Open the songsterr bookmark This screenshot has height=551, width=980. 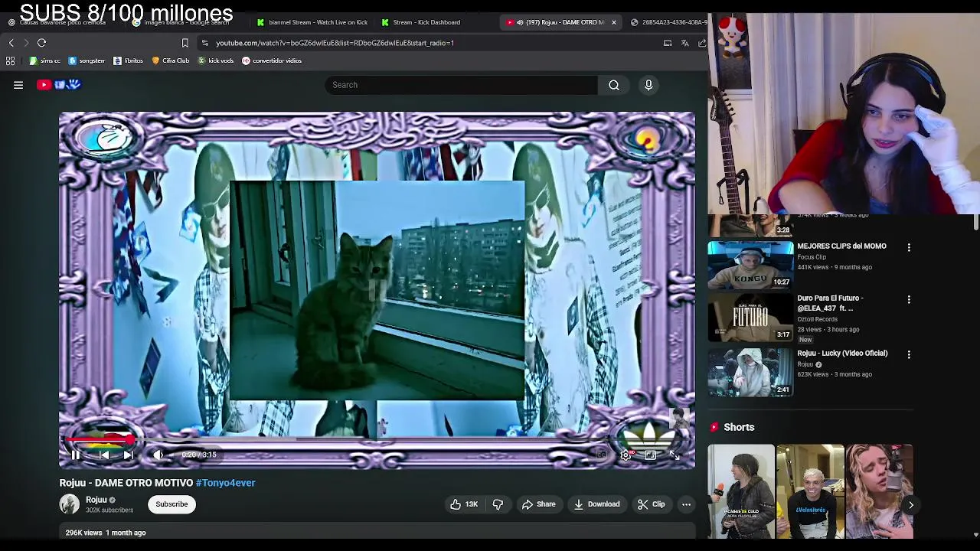pyautogui.click(x=87, y=60)
